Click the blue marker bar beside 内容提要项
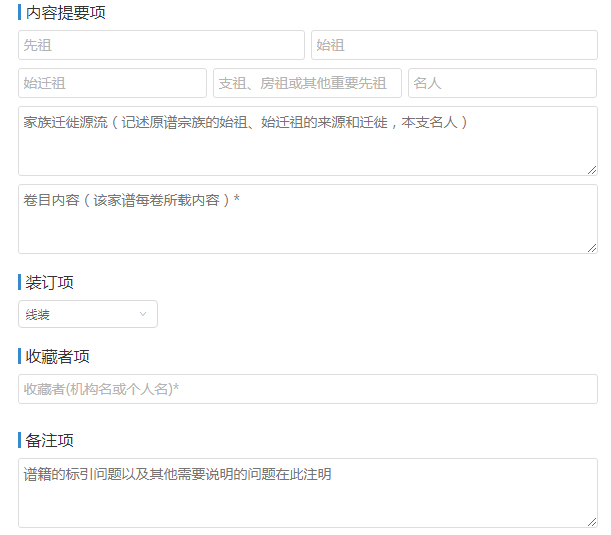611x535 pixels. click(x=20, y=13)
